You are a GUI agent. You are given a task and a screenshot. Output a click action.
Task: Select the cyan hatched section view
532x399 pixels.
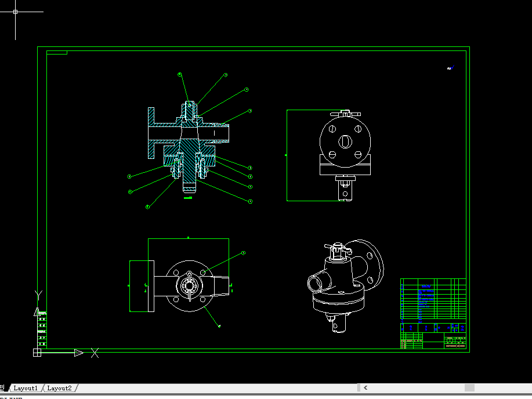[189, 147]
